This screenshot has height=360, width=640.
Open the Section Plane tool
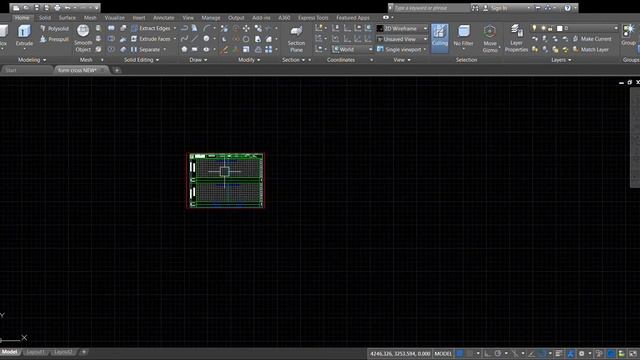point(296,39)
